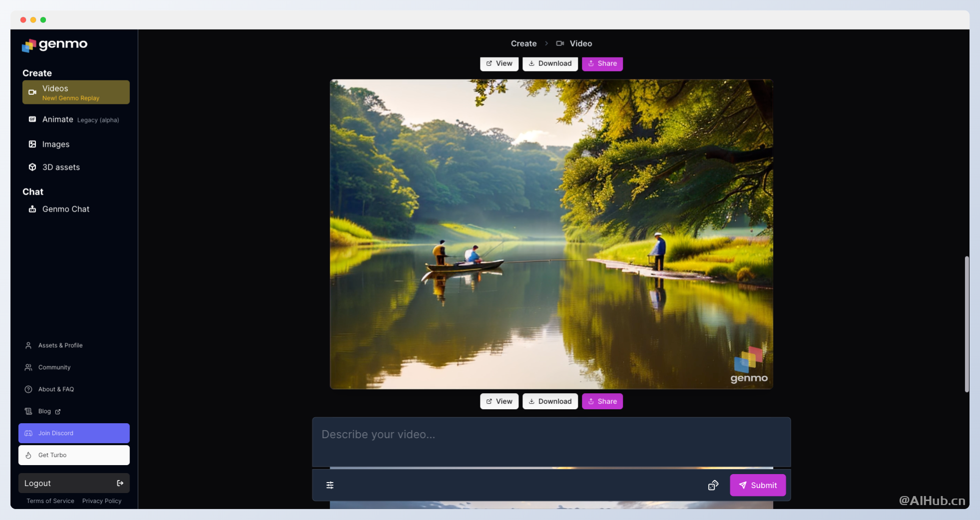The height and width of the screenshot is (520, 980).
Task: Open Blog external link icon
Action: (x=58, y=412)
